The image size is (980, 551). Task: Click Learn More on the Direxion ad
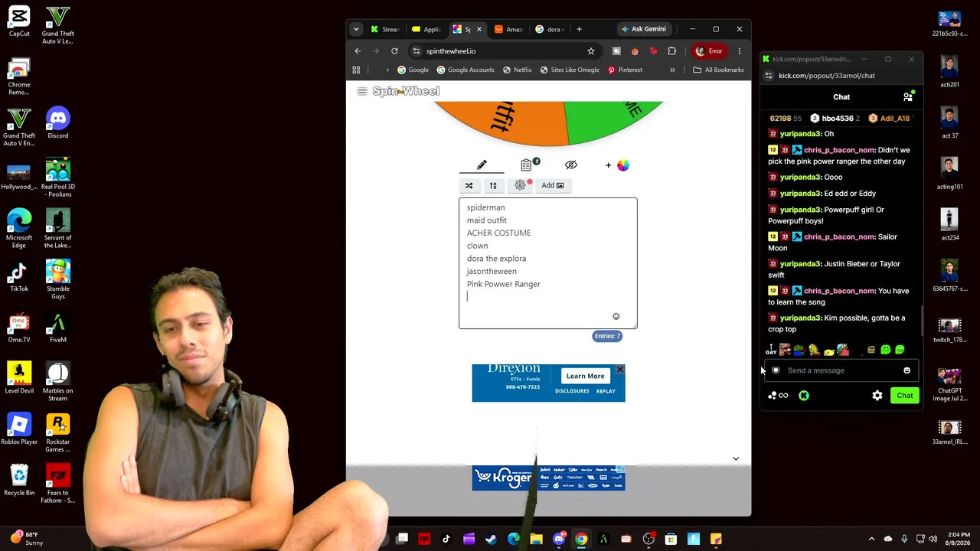point(585,376)
